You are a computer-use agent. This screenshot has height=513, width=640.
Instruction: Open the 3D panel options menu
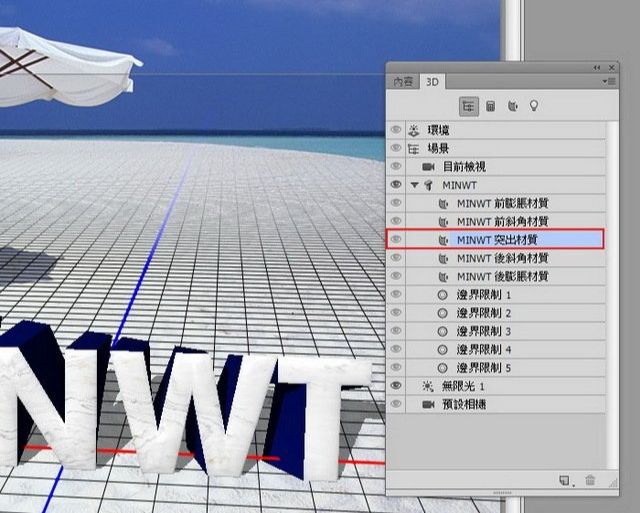pos(609,82)
